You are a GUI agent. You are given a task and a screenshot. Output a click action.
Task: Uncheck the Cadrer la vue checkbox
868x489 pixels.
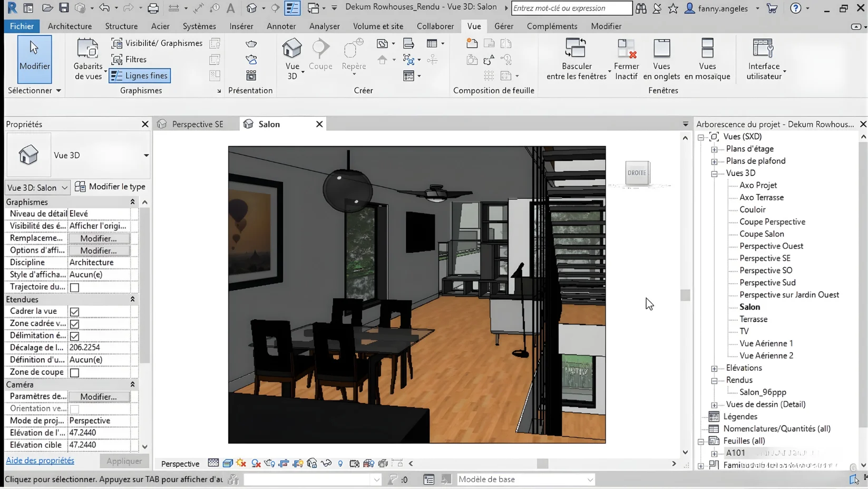74,311
